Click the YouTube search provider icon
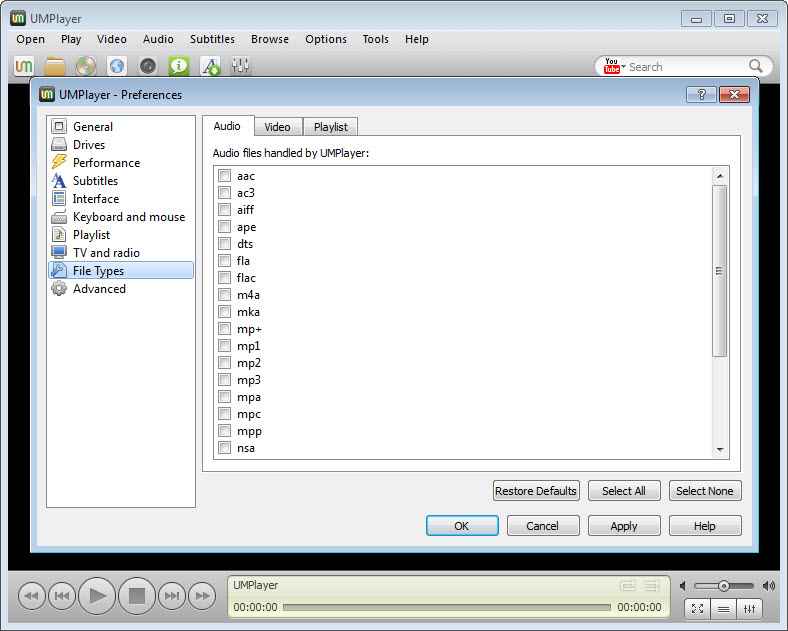The image size is (788, 631). 612,66
